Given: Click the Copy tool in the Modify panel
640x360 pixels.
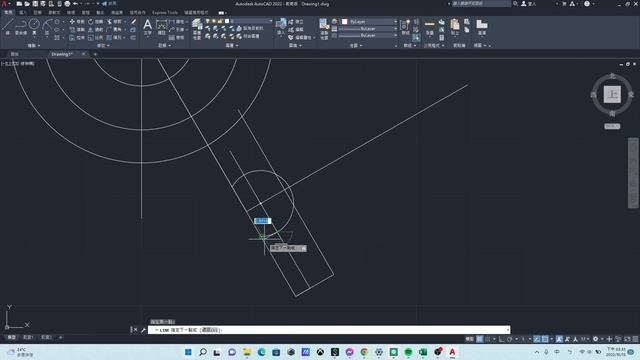Looking at the screenshot, I should [77, 29].
